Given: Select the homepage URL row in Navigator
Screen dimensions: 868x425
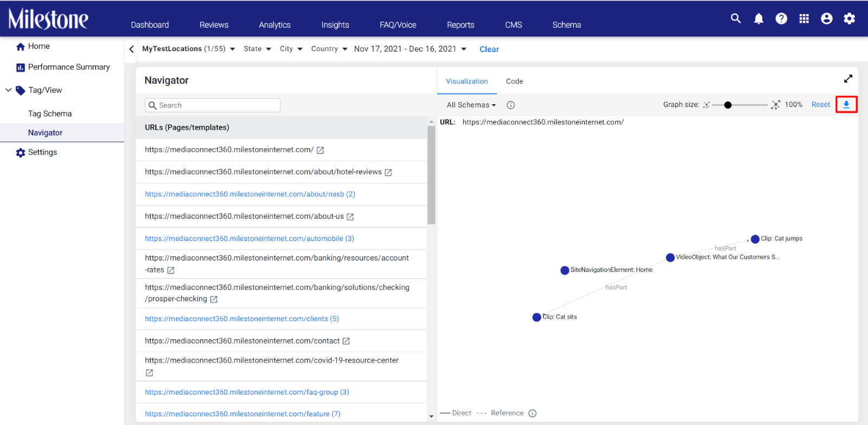Looking at the screenshot, I should tap(281, 150).
